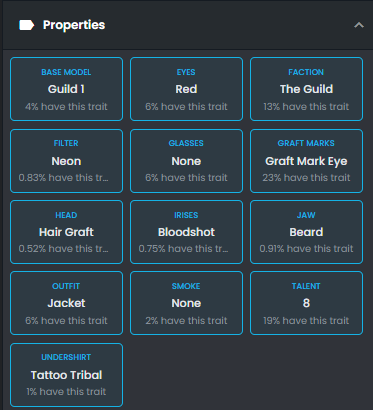Collapse the Properties panel chevron
373x410 pixels.
pos(359,25)
